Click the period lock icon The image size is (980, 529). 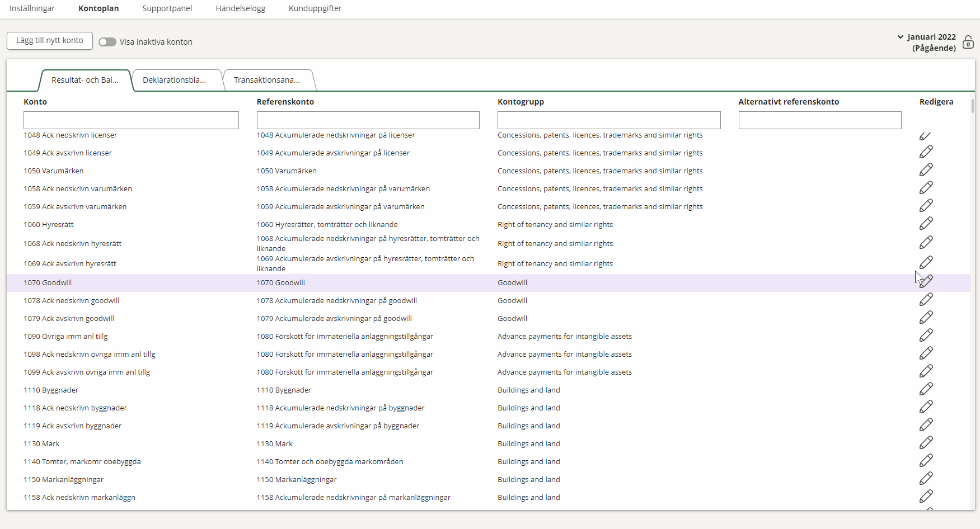968,42
